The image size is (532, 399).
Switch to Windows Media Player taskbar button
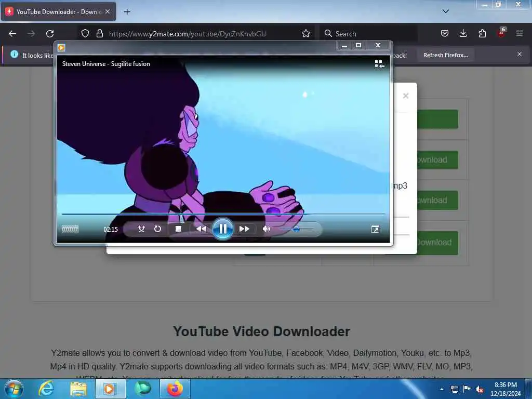pyautogui.click(x=110, y=389)
